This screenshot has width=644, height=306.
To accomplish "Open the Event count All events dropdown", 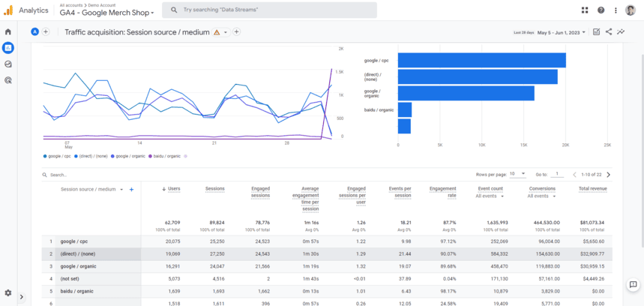I will pyautogui.click(x=490, y=196).
